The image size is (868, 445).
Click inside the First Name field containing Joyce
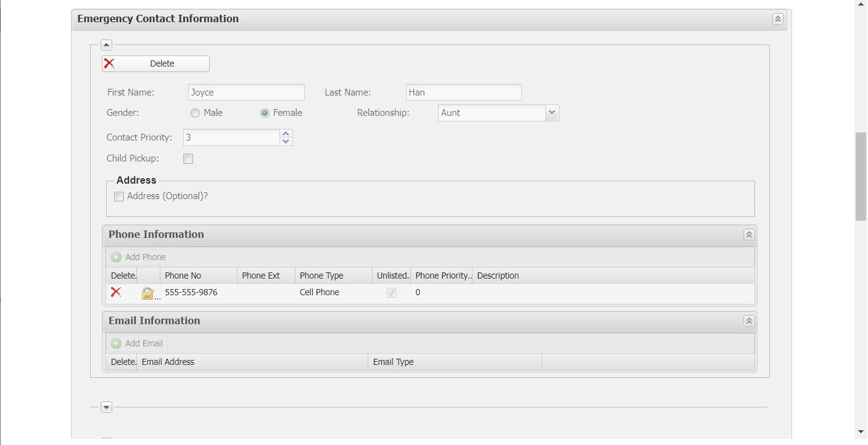coord(246,92)
